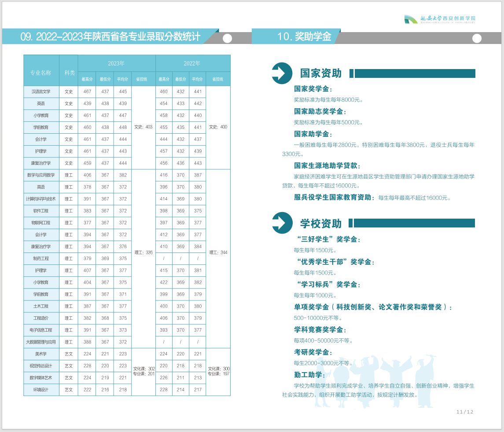Screen dimensions: 504x432
Task: Click the arrow icon beside 学校资助
Action: [x=282, y=223]
